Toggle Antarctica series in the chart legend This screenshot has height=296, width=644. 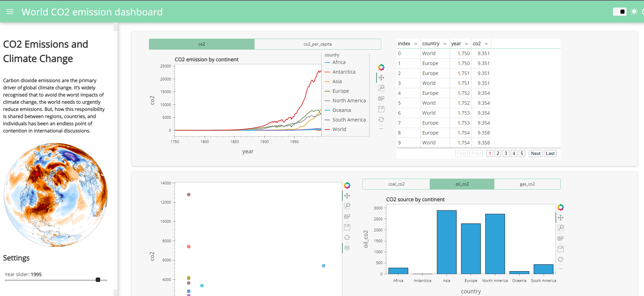tap(340, 72)
